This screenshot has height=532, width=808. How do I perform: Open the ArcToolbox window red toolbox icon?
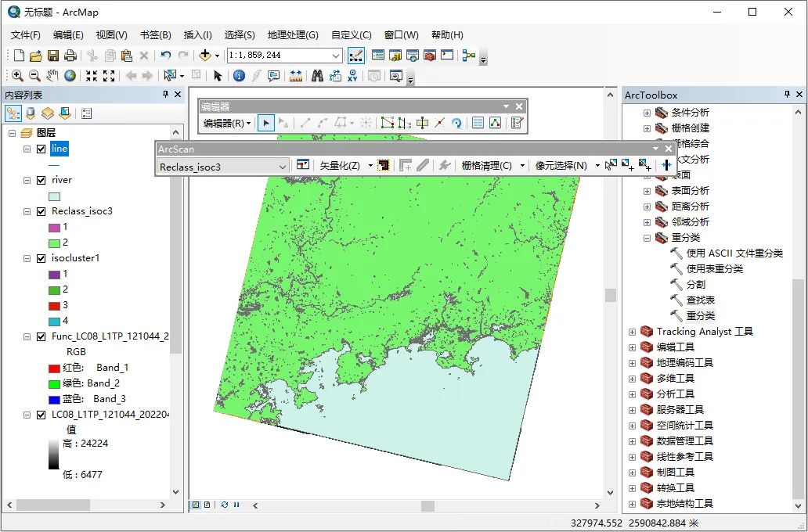coord(430,55)
